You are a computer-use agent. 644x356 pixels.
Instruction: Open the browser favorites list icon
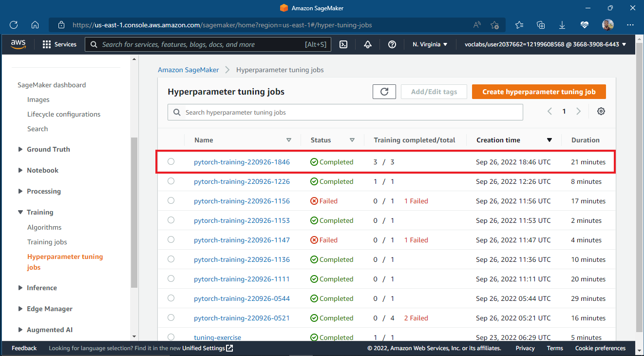tap(519, 25)
